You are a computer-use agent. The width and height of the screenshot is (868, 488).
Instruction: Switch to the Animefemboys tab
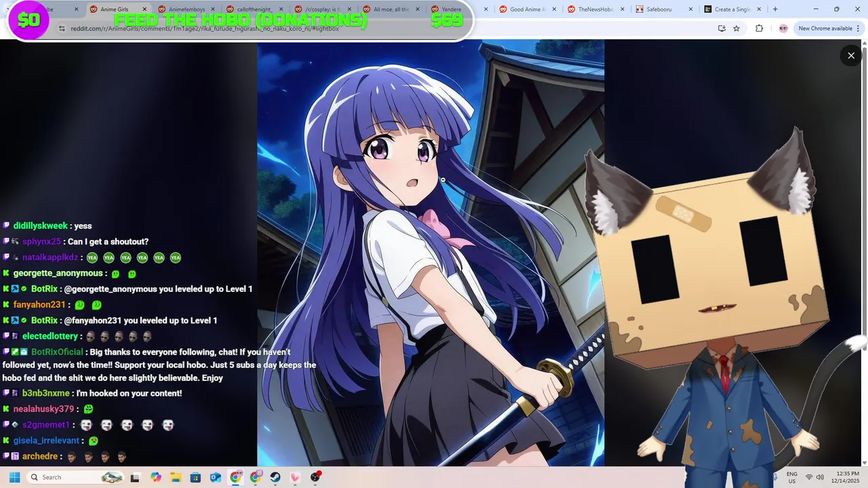point(186,9)
